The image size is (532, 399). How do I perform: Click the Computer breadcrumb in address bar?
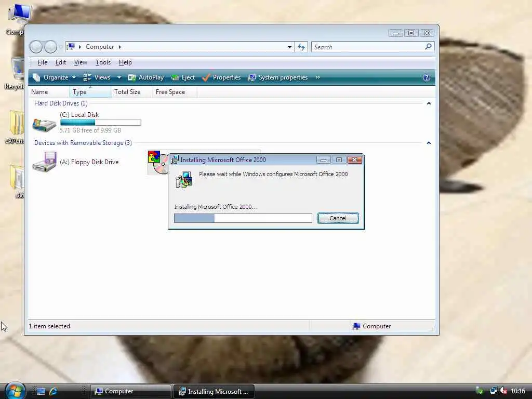click(x=100, y=47)
